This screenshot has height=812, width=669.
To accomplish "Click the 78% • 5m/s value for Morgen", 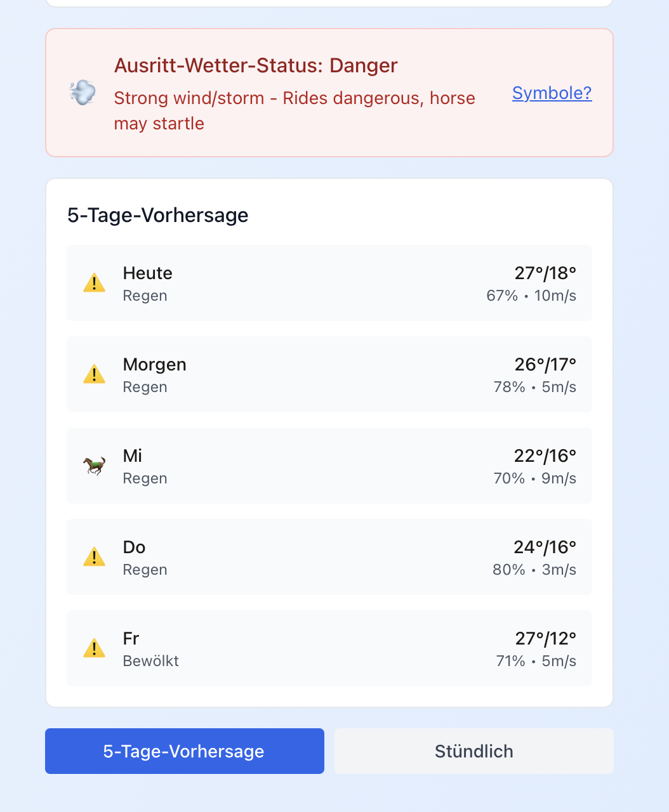I will click(x=534, y=387).
